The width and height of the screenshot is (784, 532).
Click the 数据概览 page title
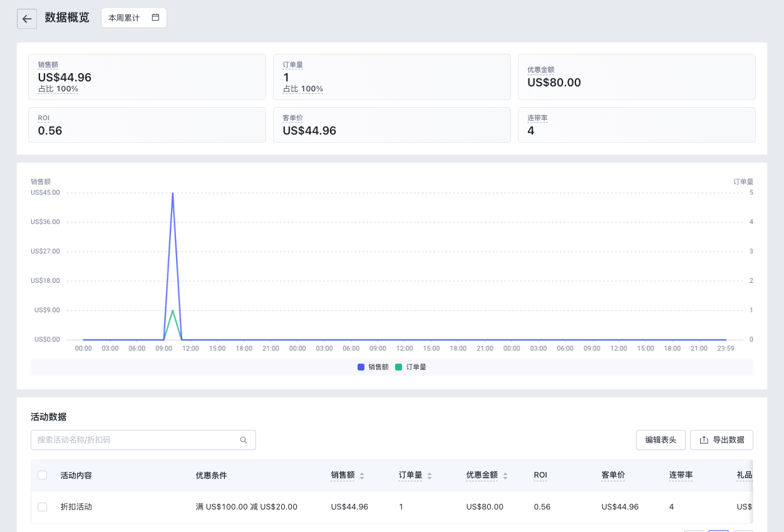coord(67,18)
